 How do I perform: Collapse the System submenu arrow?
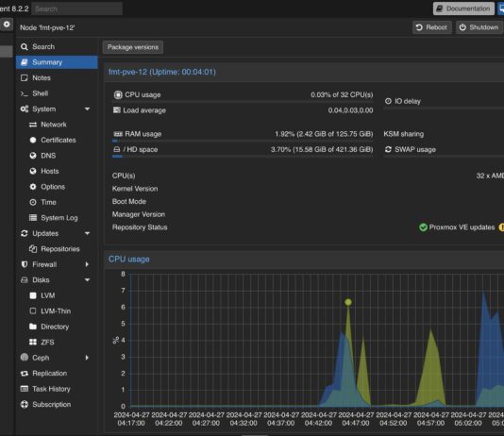[x=87, y=109]
